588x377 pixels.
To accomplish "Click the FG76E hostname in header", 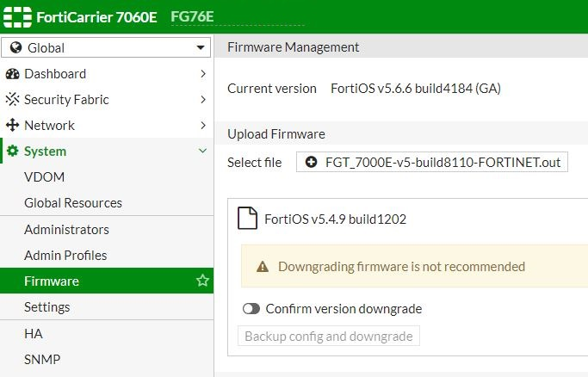I will [x=192, y=17].
